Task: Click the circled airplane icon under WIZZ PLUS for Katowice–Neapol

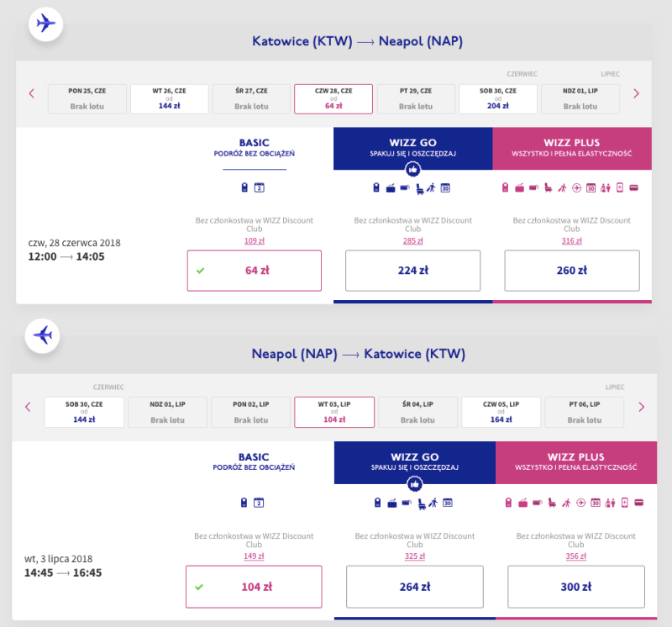Action: (576, 187)
